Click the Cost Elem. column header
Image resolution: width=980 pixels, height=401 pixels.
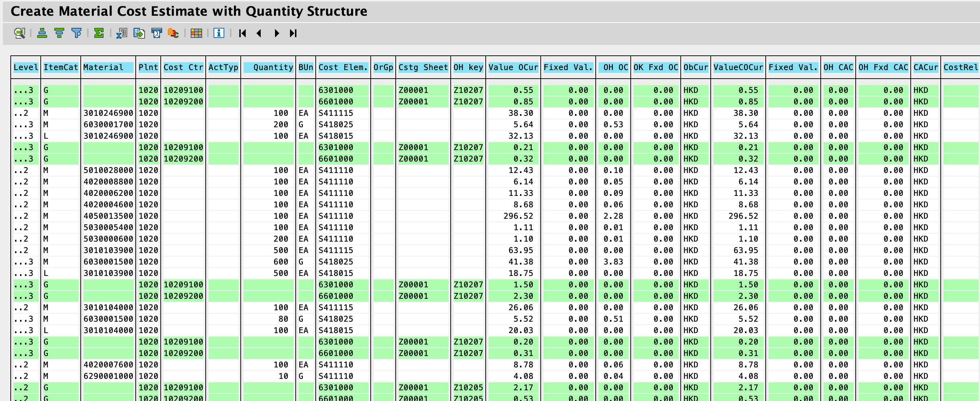(x=343, y=68)
